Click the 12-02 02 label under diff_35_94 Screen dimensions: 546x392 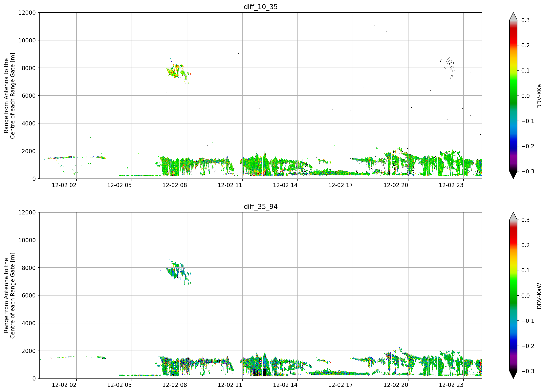(x=64, y=385)
